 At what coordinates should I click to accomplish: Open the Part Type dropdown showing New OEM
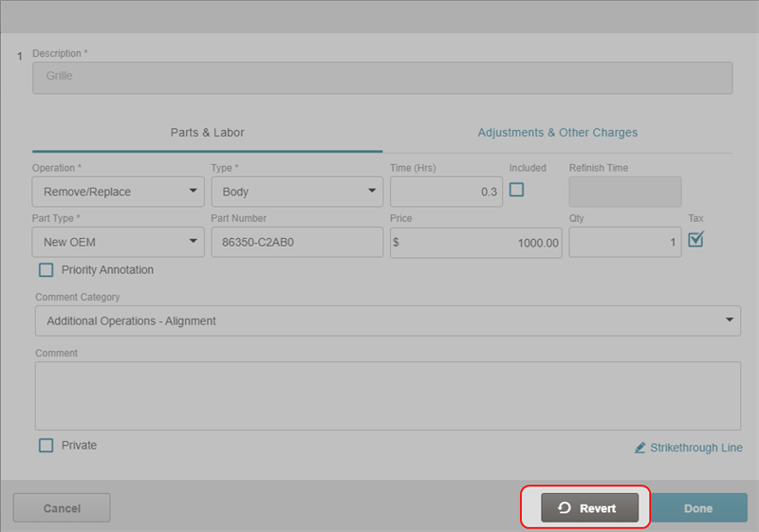[x=118, y=242]
